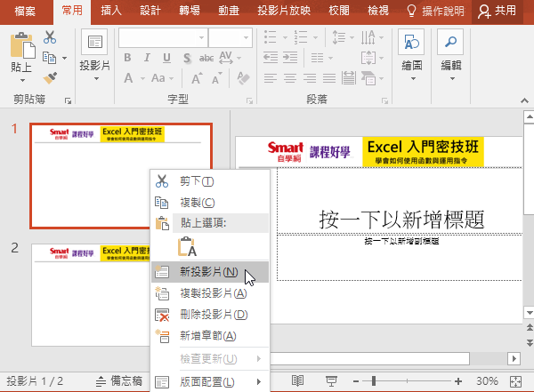This screenshot has height=392, width=534.
Task: Open the 投影片 new slide button
Action: pos(94,55)
